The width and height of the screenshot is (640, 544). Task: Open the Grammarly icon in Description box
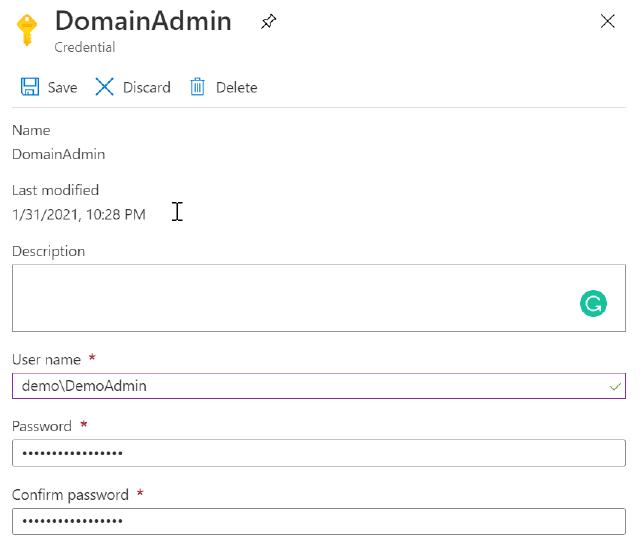point(593,304)
